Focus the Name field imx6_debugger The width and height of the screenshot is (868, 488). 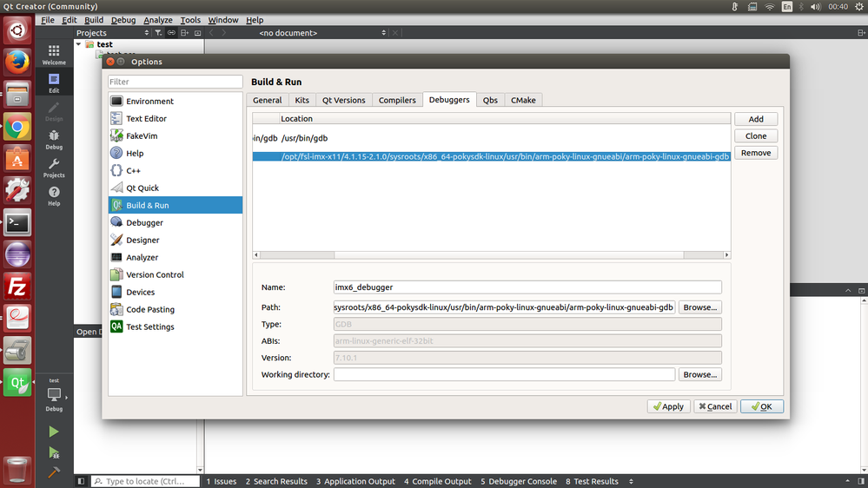(x=527, y=287)
